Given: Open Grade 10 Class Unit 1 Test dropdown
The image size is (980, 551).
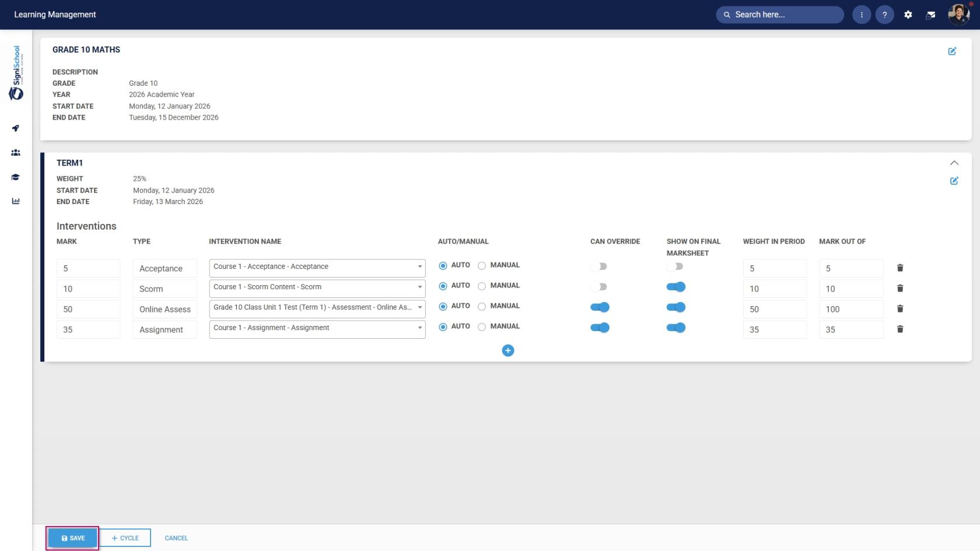Looking at the screenshot, I should coord(317,308).
